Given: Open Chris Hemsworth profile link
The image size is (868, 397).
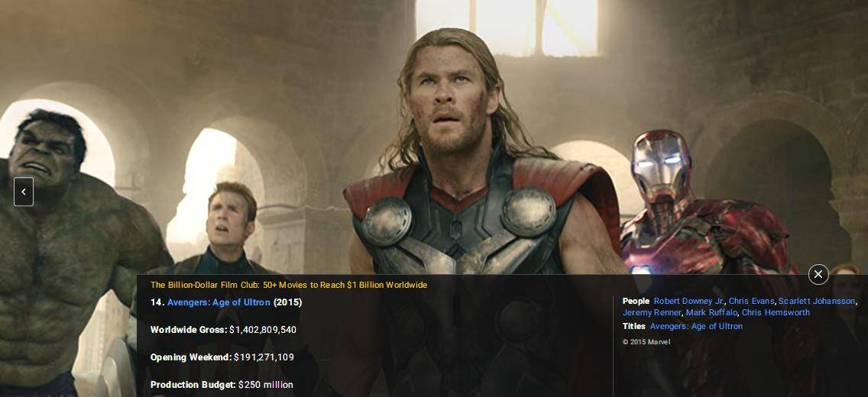Looking at the screenshot, I should coord(776,313).
